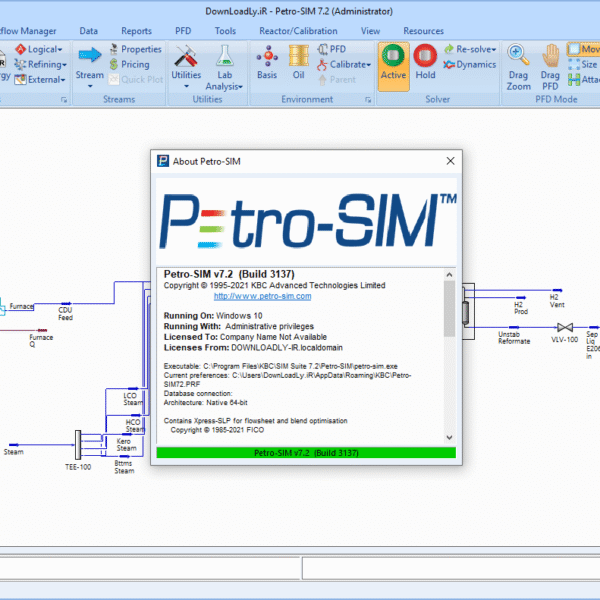Set solver to Active

tap(393, 66)
